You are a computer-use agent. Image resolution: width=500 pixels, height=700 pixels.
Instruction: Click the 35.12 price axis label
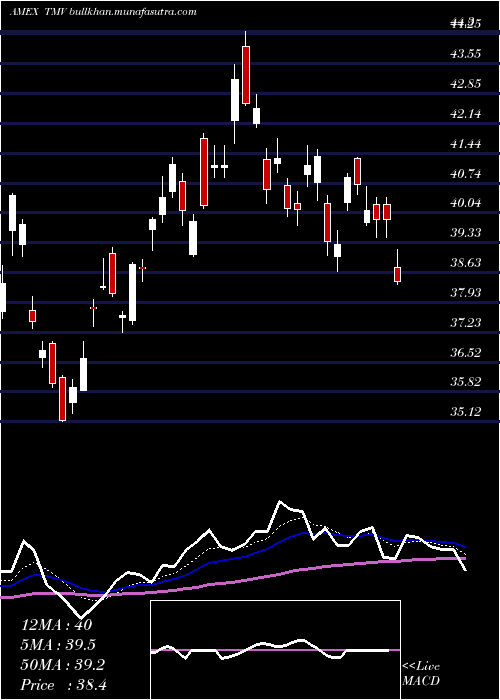tap(466, 412)
